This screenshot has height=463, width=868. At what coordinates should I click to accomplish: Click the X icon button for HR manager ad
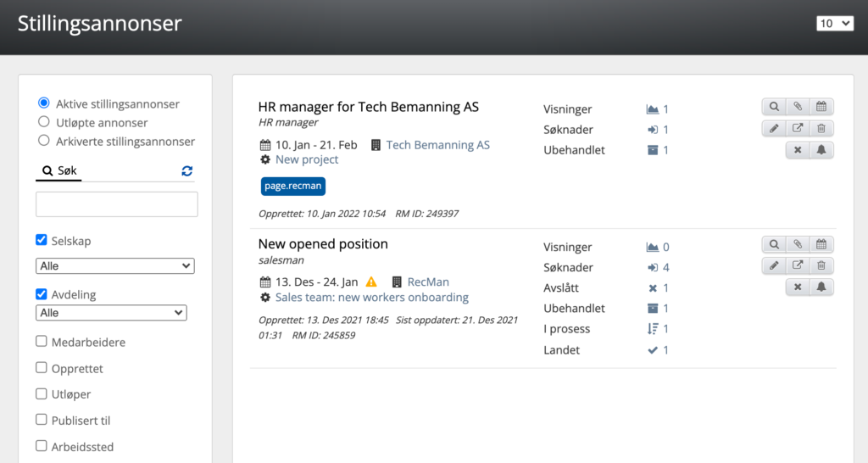point(798,150)
